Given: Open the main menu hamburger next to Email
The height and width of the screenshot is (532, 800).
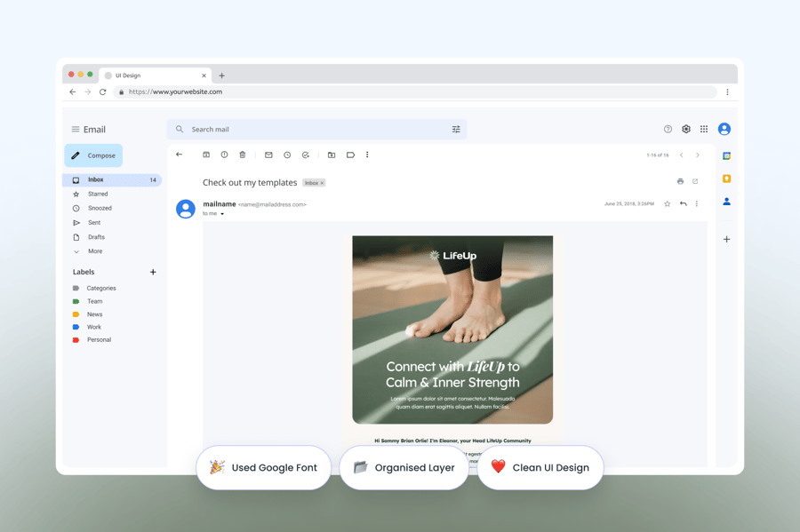Looking at the screenshot, I should 76,130.
